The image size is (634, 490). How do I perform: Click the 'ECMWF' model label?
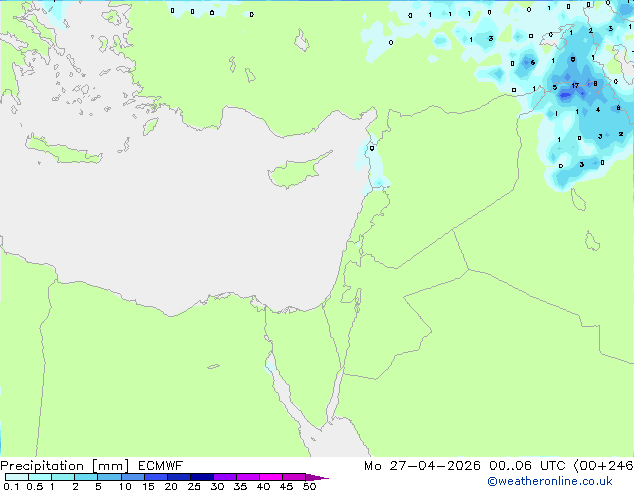[161, 466]
